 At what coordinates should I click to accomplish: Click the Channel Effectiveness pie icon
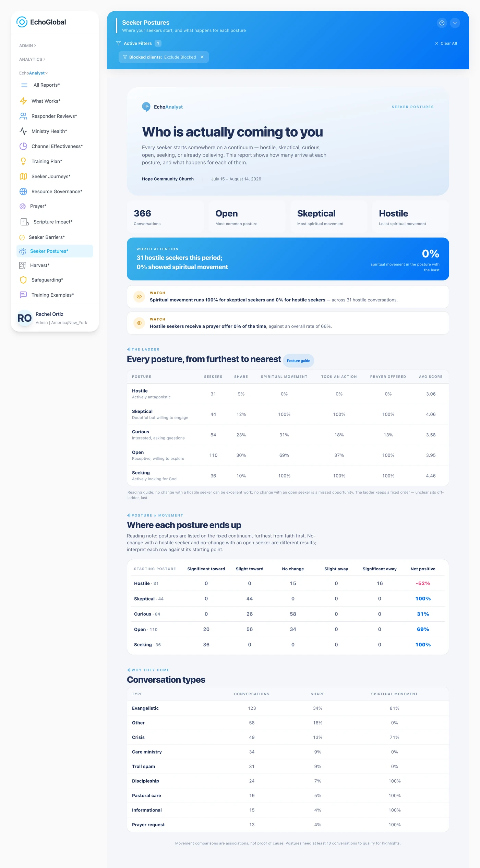coord(23,146)
